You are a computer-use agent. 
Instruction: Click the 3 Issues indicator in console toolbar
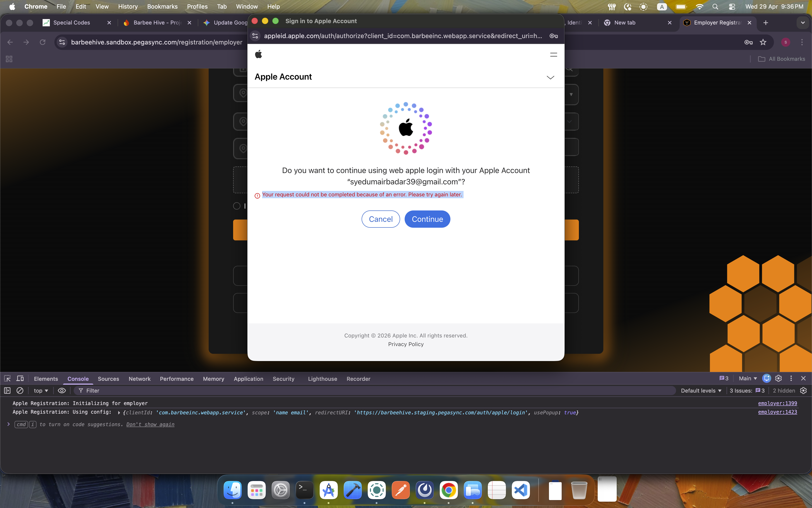(x=747, y=390)
